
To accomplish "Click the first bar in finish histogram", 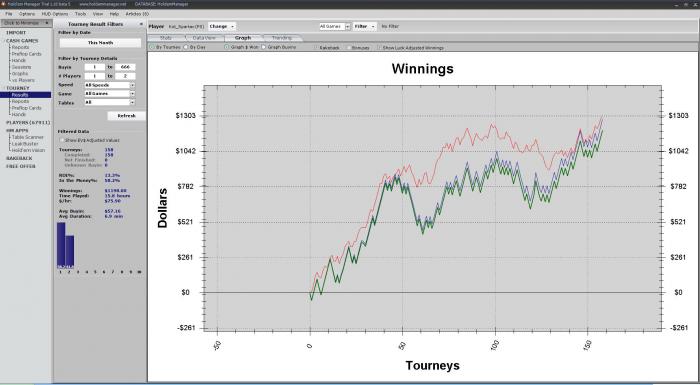I will pyautogui.click(x=61, y=245).
